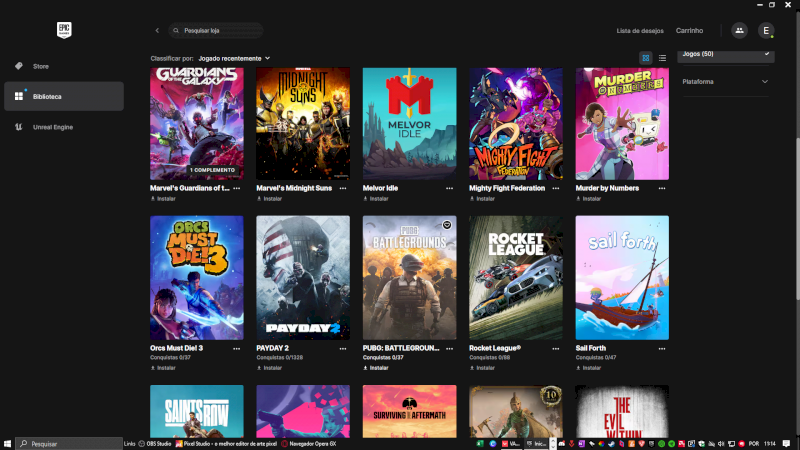Open Melvor Idle cover art
800x450 pixels.
(x=410, y=123)
